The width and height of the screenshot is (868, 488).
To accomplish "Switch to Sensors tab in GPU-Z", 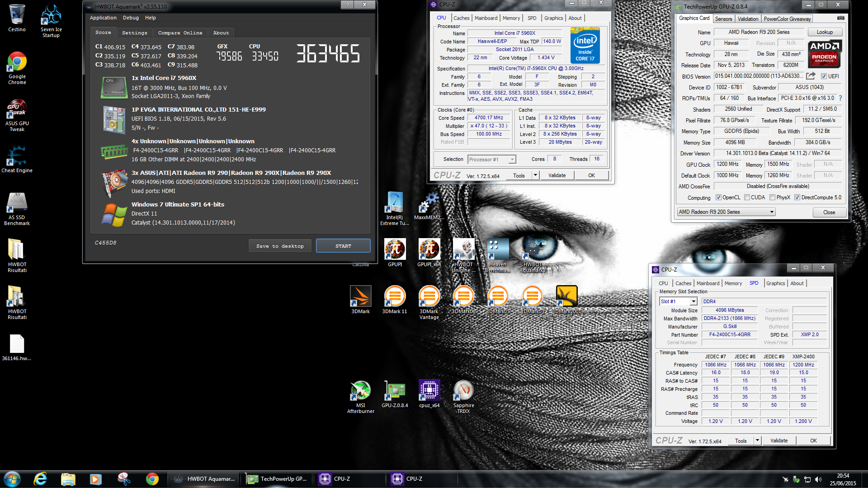I will [723, 19].
